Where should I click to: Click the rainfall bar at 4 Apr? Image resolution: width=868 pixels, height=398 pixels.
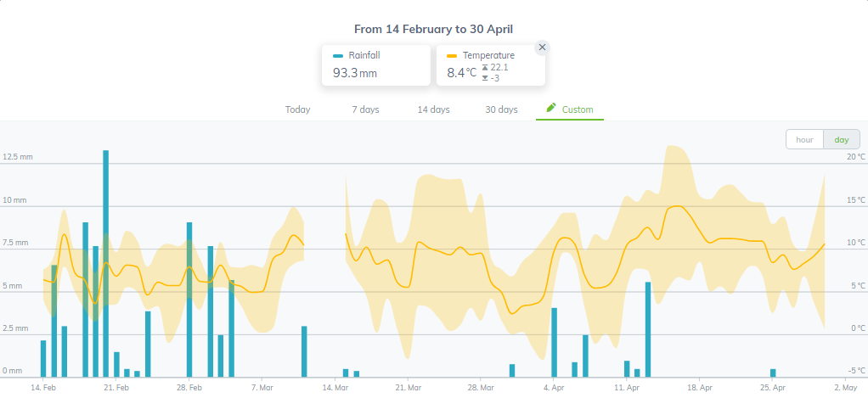(x=554, y=343)
